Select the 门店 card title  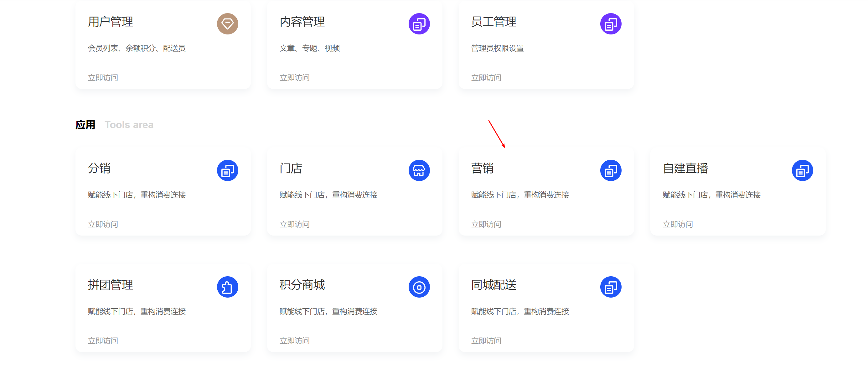point(291,169)
